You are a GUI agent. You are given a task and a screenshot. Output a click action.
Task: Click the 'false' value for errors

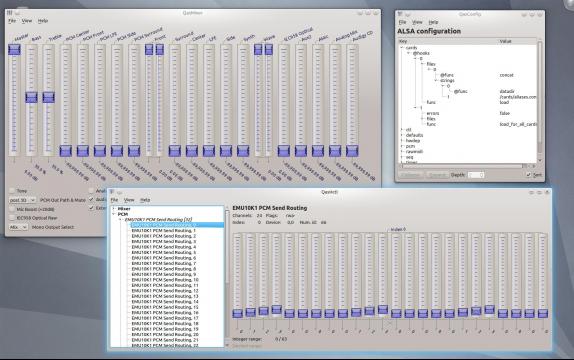coord(504,114)
